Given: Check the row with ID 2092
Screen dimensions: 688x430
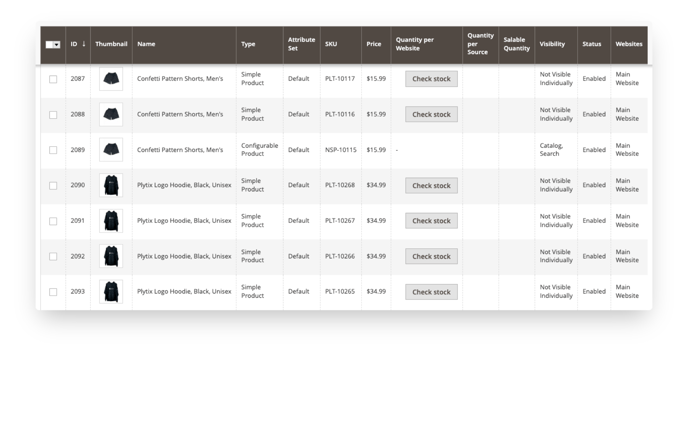Looking at the screenshot, I should [x=53, y=256].
